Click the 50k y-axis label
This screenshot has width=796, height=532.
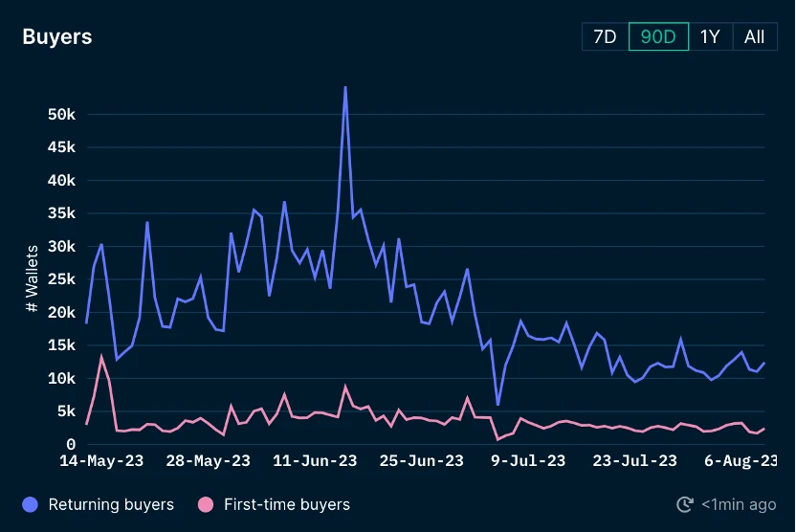point(60,115)
